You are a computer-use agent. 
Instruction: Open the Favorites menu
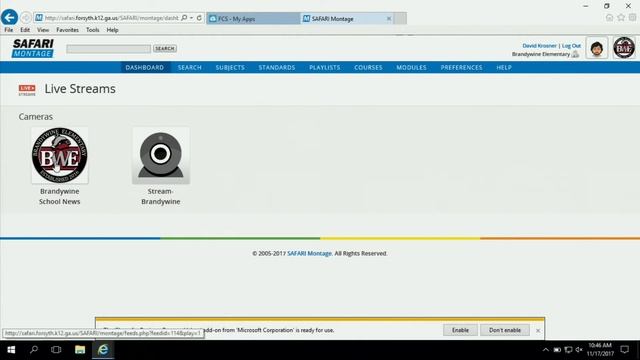(x=67, y=30)
